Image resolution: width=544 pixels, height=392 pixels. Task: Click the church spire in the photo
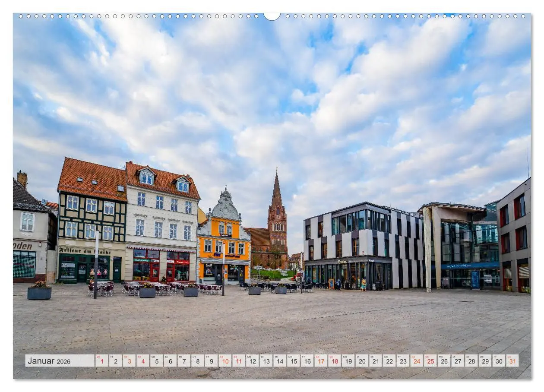(277, 190)
